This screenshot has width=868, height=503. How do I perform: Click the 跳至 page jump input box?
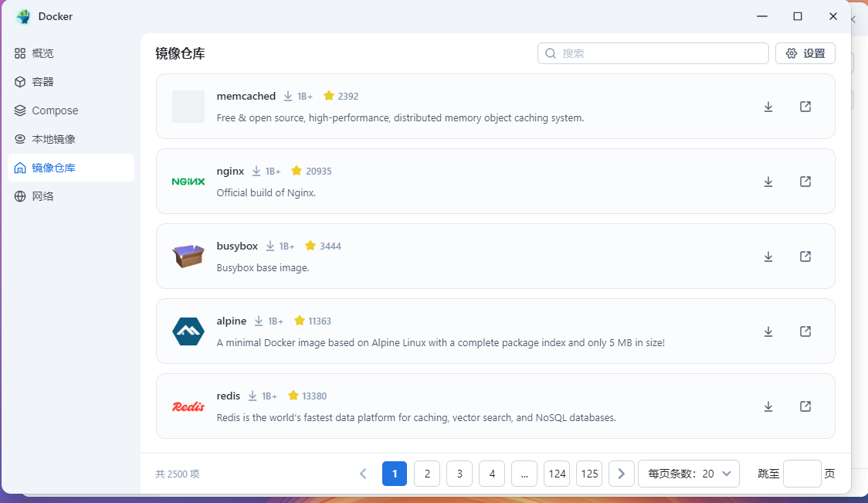pos(802,474)
